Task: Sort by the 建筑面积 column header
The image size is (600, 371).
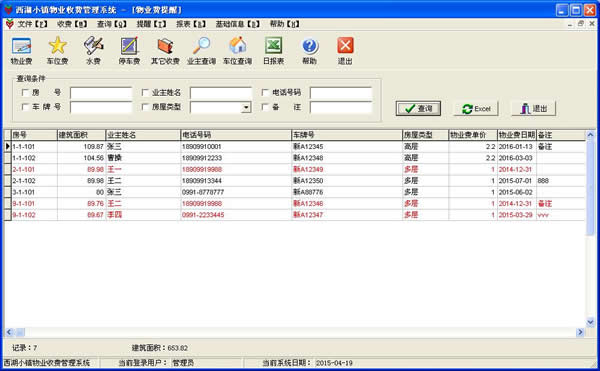Action: pos(82,135)
